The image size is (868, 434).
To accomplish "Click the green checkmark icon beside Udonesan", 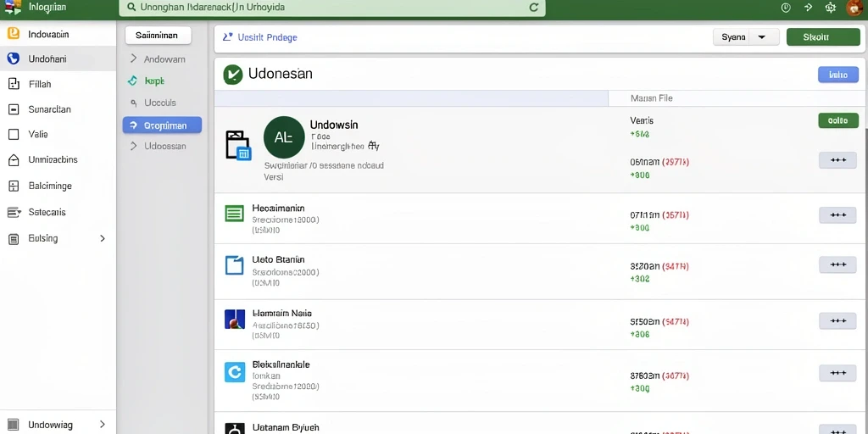I will click(233, 75).
